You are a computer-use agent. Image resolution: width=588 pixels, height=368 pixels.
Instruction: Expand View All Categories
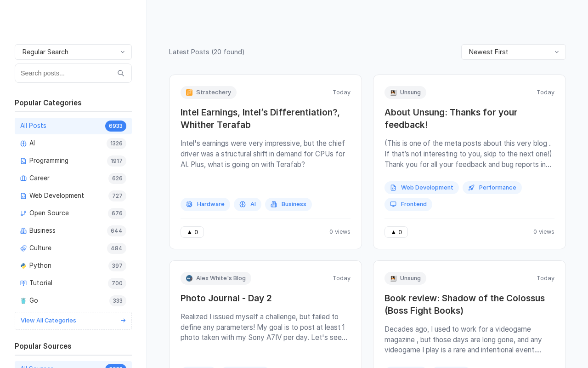point(73,321)
